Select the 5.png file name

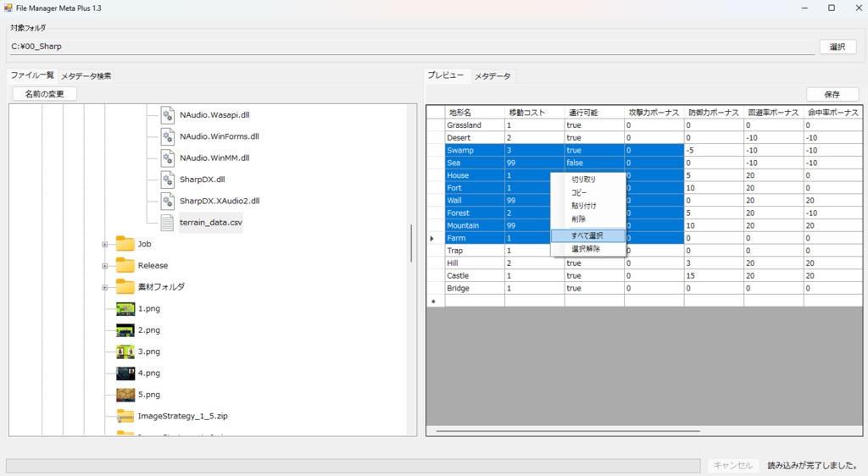point(149,395)
